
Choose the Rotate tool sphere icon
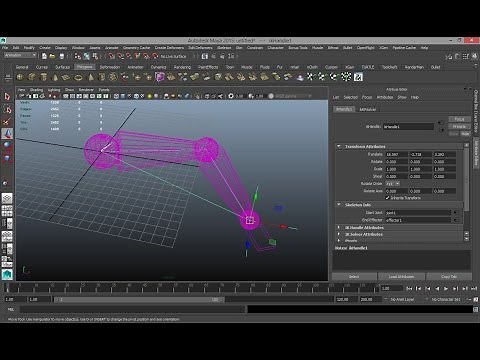pyautogui.click(x=7, y=146)
